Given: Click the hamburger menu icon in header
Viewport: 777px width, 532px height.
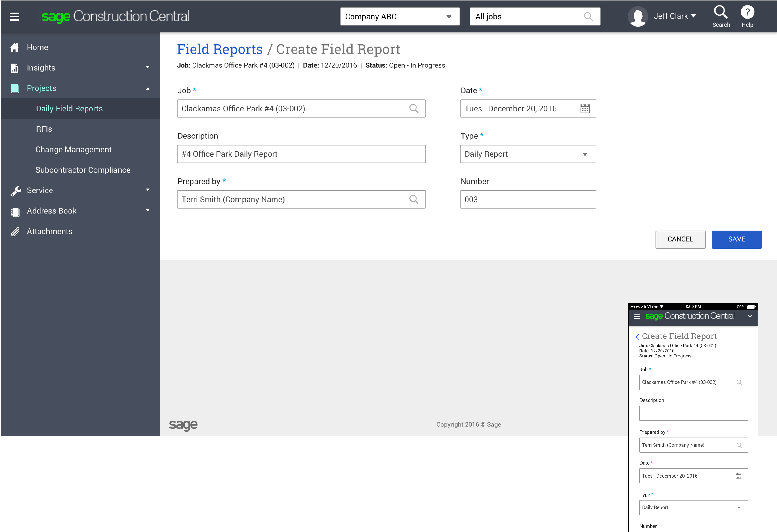Looking at the screenshot, I should tap(14, 16).
